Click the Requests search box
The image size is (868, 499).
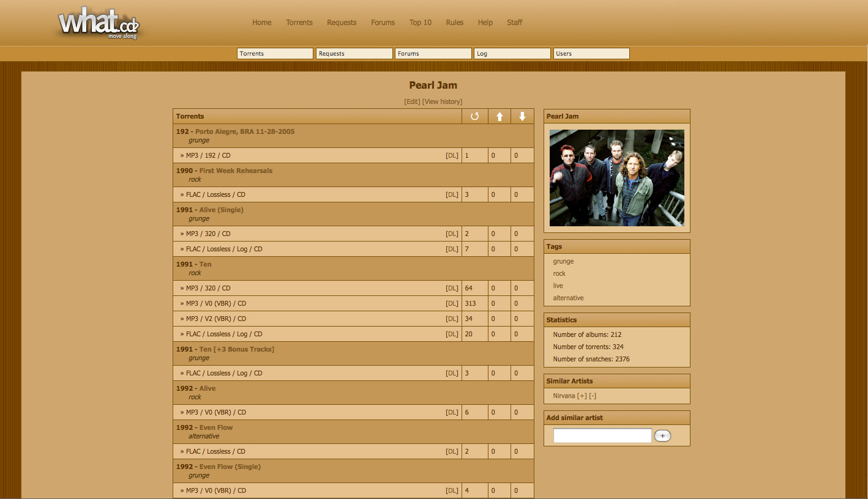click(x=354, y=54)
